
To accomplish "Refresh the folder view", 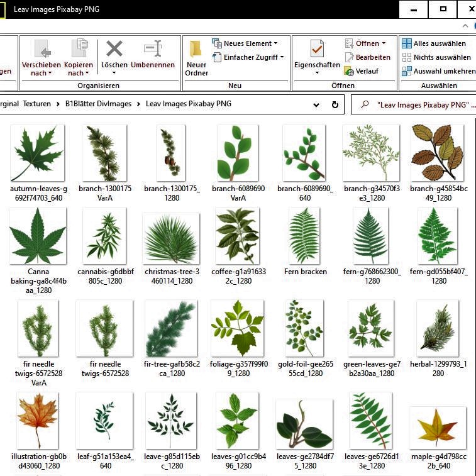I will coord(335,105).
